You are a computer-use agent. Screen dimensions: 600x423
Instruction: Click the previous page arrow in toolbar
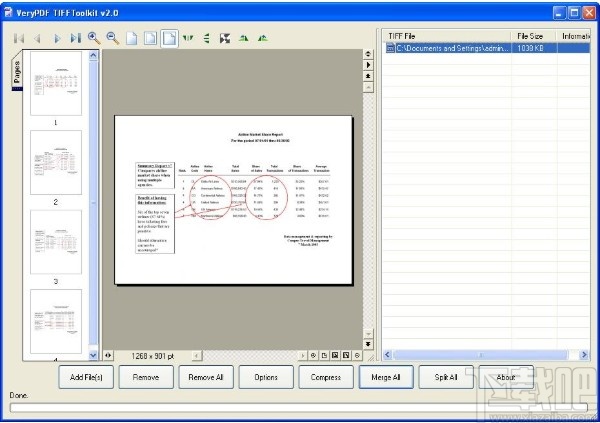coord(37,38)
